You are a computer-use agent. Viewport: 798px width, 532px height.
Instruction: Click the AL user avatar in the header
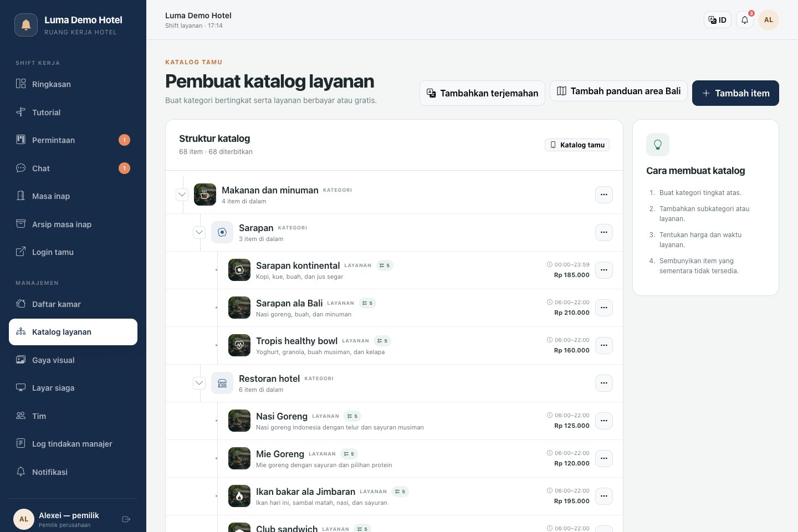[x=769, y=20]
